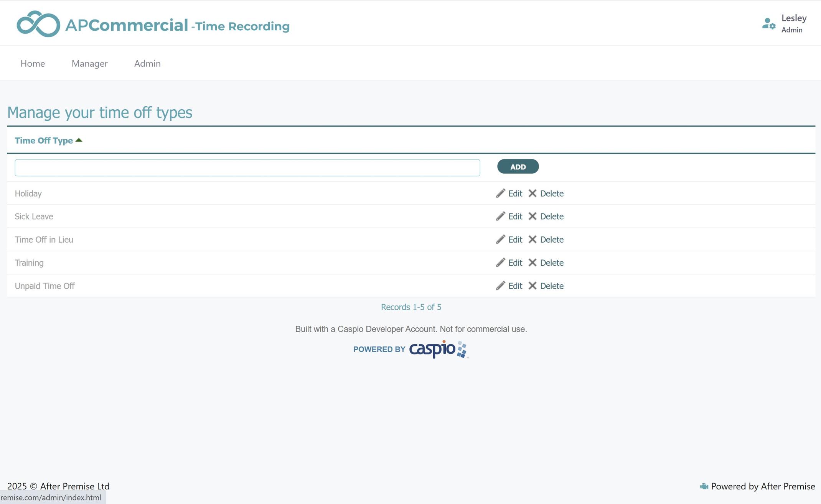
Task: Click the new time off type input box
Action: [x=247, y=167]
